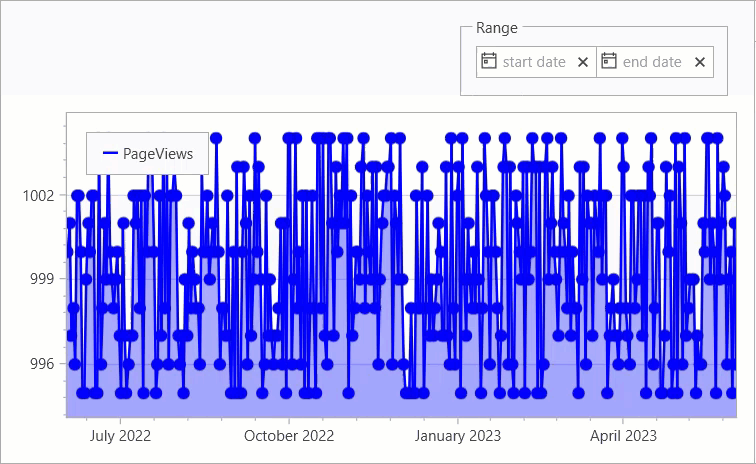The width and height of the screenshot is (756, 464).
Task: Open the end date calendar icon
Action: tap(608, 61)
